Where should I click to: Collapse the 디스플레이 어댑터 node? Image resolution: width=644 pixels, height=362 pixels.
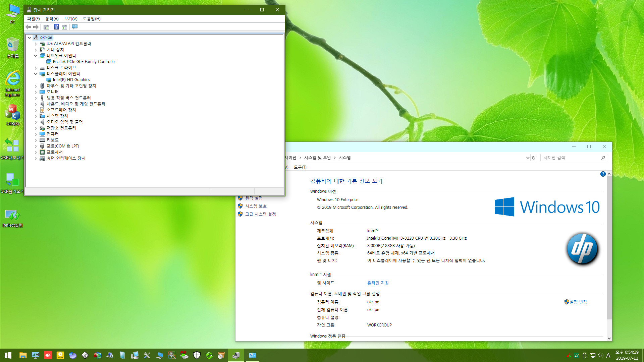click(x=36, y=74)
